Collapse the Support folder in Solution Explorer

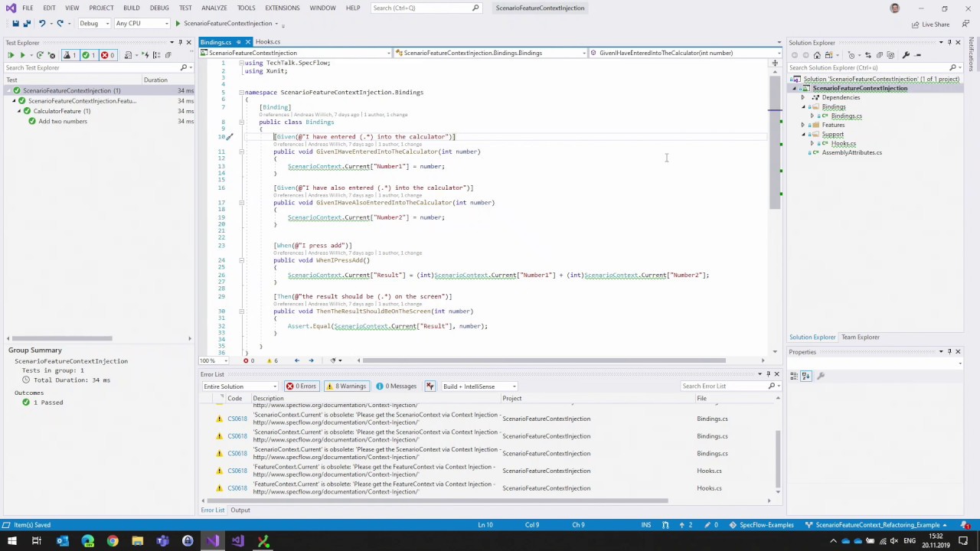tap(803, 135)
